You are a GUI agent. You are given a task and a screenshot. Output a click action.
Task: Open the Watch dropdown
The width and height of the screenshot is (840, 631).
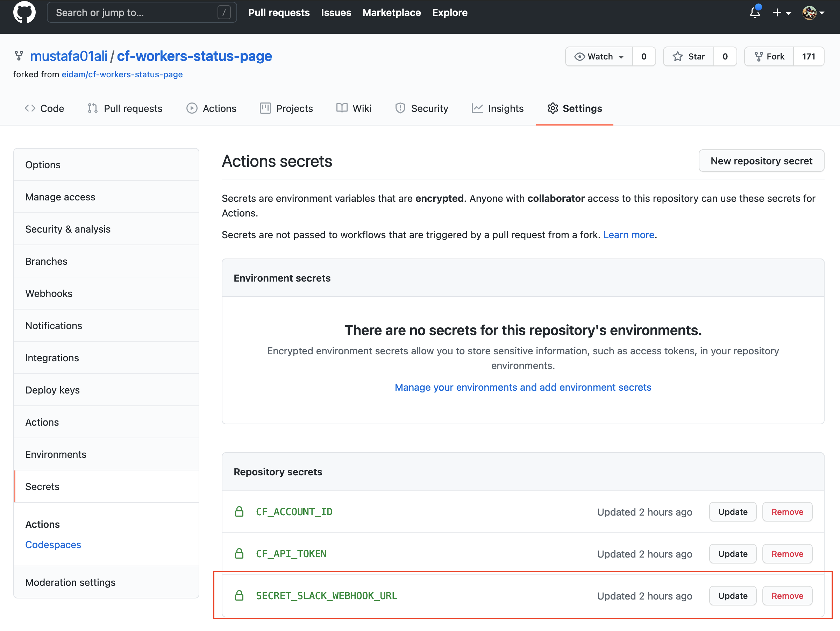[599, 57]
